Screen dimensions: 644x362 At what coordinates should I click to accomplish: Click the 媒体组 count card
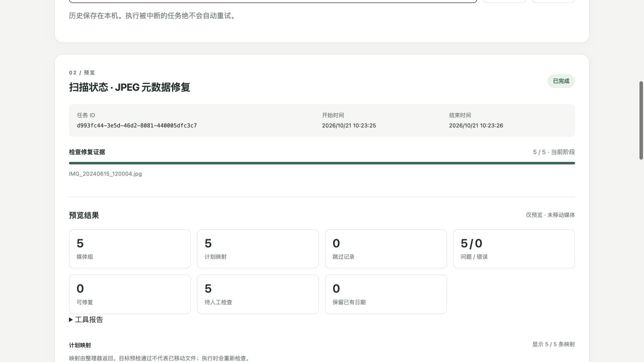click(130, 249)
